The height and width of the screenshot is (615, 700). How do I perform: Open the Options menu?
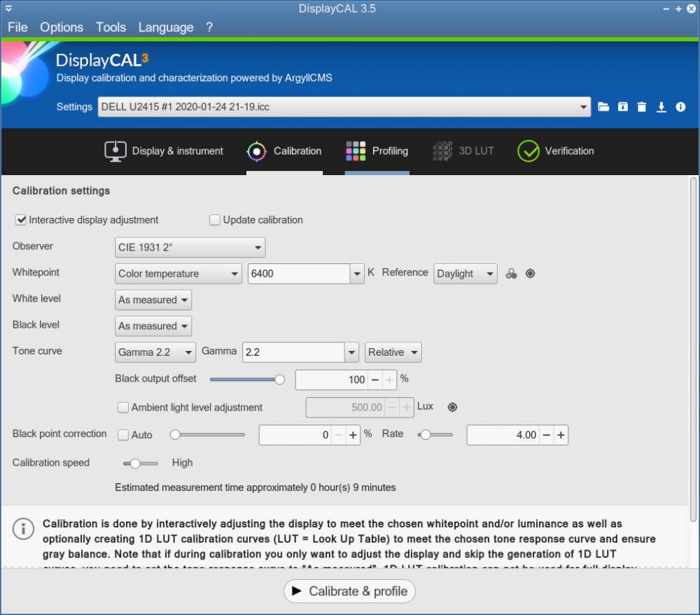[x=62, y=27]
